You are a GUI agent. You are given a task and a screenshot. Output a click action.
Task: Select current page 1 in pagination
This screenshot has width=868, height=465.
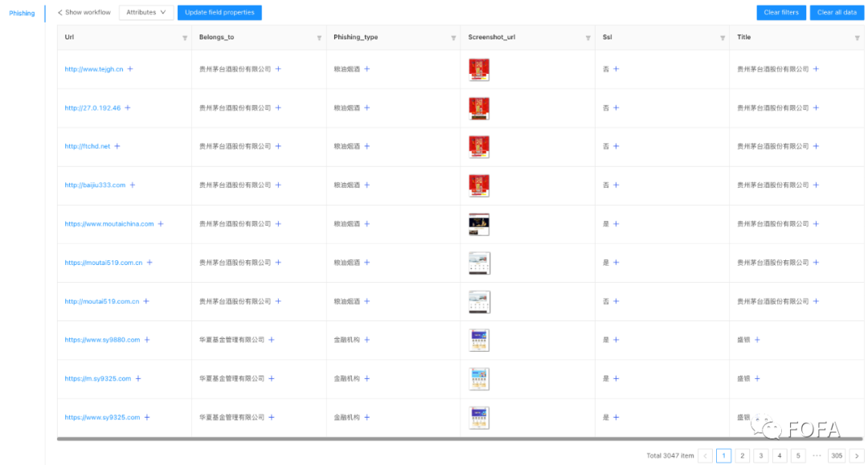tap(723, 455)
